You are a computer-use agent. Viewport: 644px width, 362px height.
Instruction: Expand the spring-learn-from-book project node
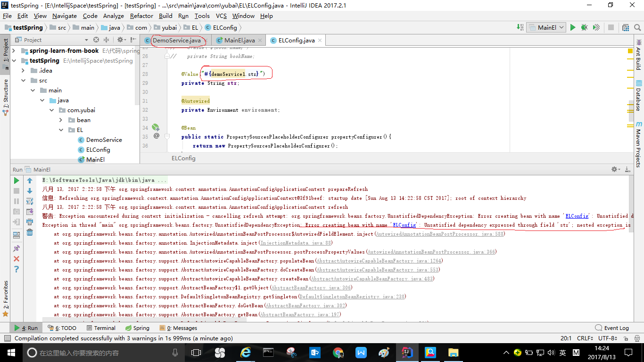pos(14,51)
